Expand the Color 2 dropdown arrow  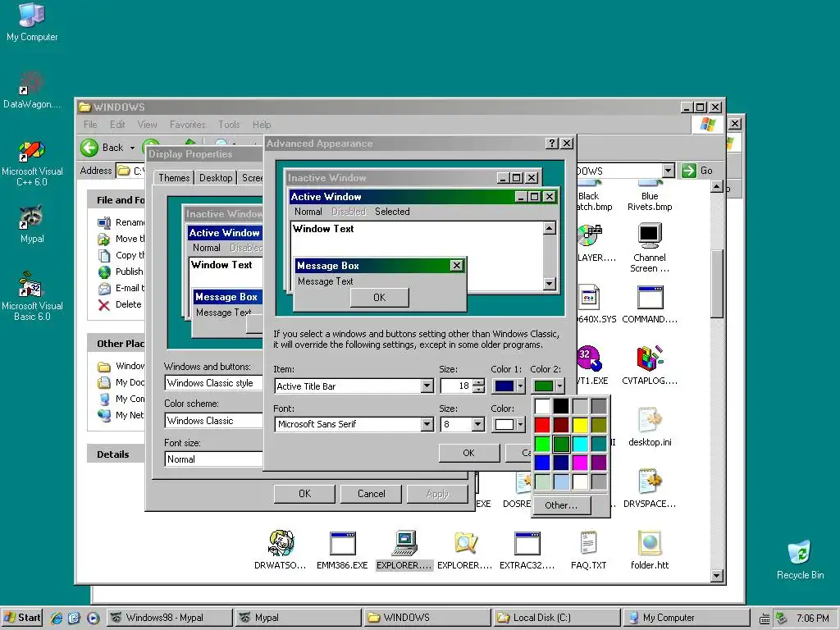click(559, 386)
